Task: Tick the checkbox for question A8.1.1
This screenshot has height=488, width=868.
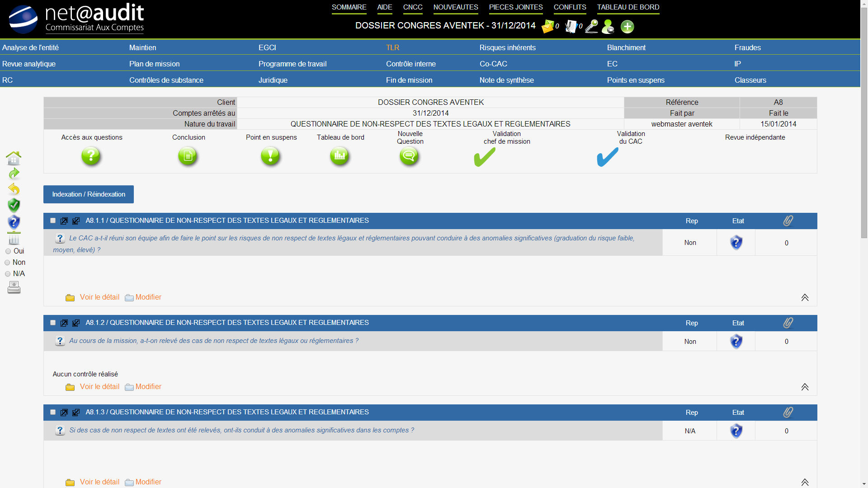Action: (53, 221)
